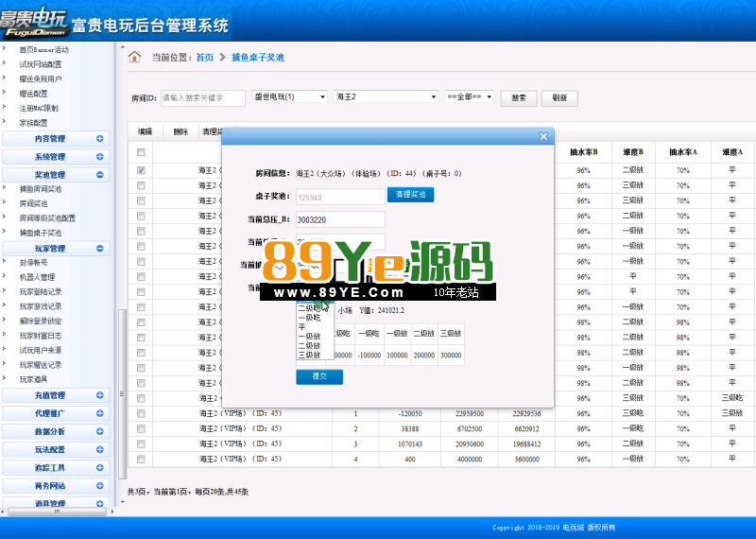Collapse 玩家管理 using its minus icon
This screenshot has height=539, width=756.
100,249
